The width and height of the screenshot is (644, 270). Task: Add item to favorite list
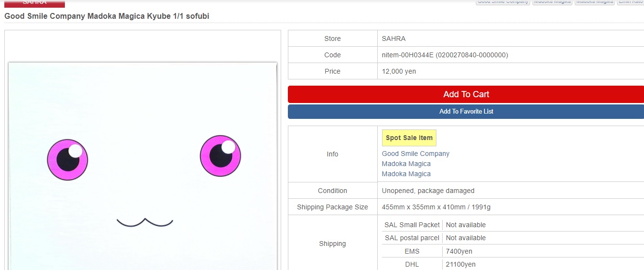[466, 111]
